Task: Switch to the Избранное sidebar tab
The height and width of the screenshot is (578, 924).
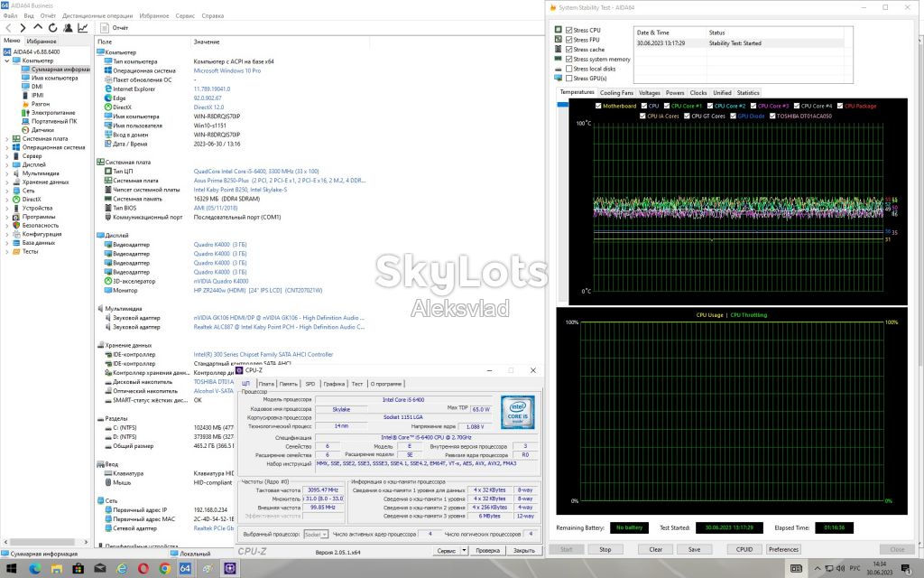Action: pos(42,42)
